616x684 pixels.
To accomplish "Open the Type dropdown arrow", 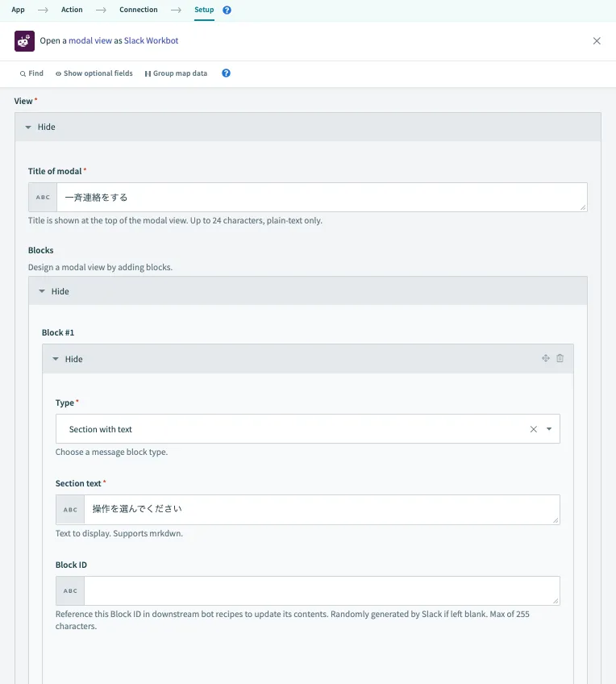I will pos(549,430).
